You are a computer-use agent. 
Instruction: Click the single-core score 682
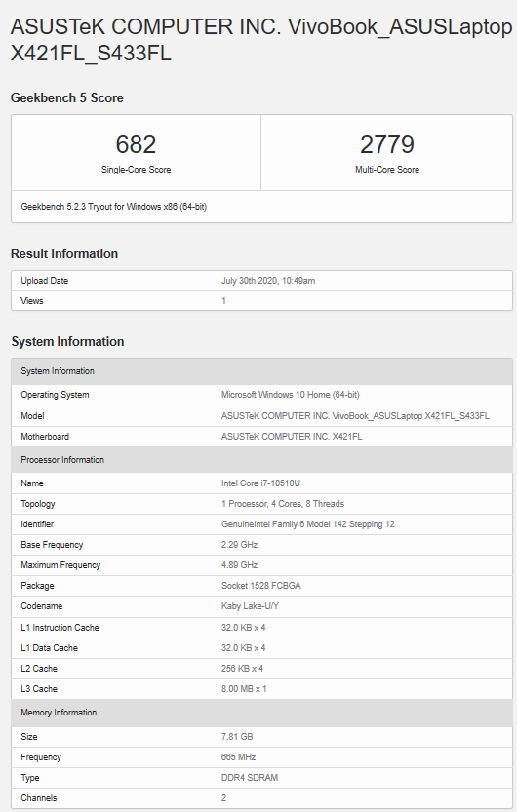[136, 144]
